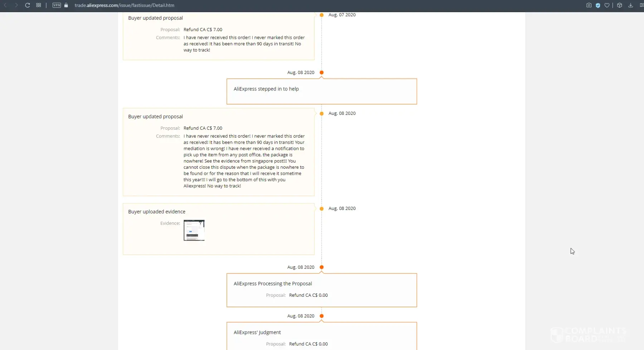Click the 'AliExpress stepped in to help' box
644x350 pixels.
click(x=321, y=92)
